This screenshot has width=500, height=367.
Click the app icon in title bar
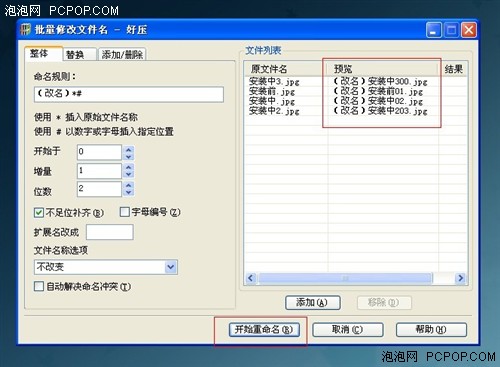coord(26,30)
